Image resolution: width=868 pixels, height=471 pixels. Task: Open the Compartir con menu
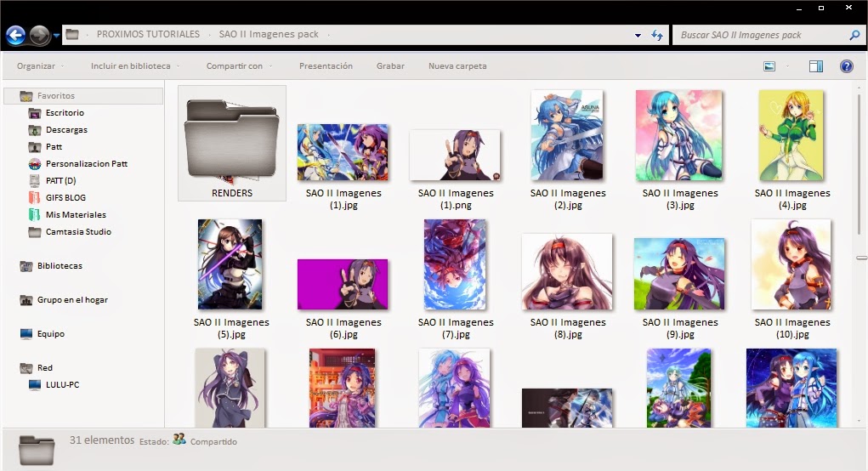click(239, 65)
